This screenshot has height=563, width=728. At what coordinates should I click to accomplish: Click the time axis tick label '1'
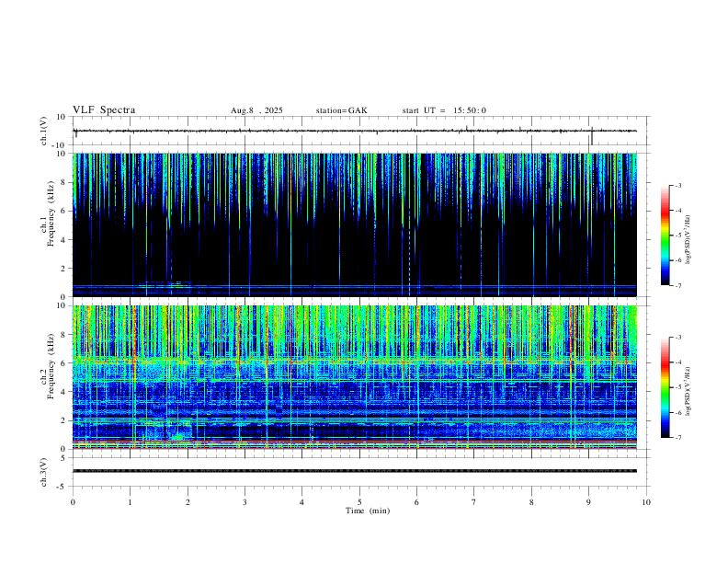pyautogui.click(x=130, y=502)
